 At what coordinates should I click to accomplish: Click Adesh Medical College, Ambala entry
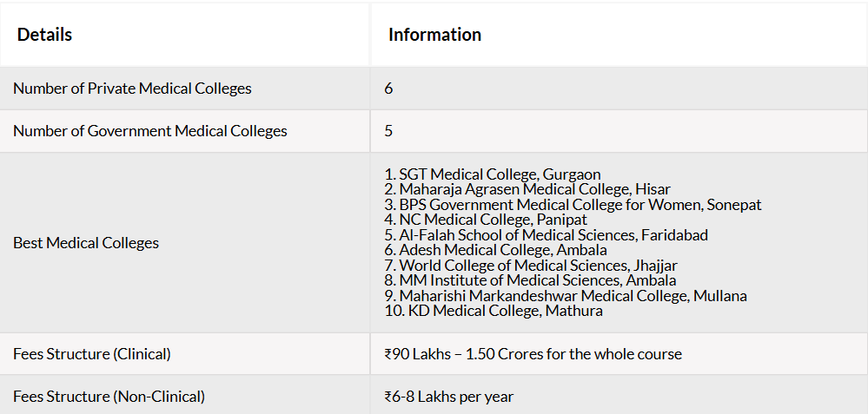point(495,250)
